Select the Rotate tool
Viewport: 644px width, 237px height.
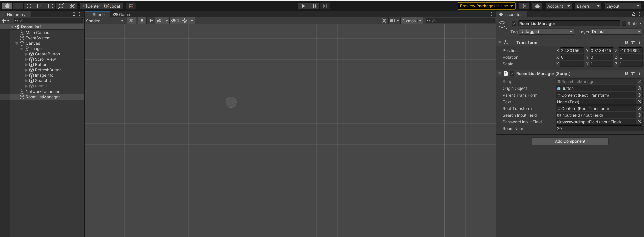pyautogui.click(x=29, y=6)
